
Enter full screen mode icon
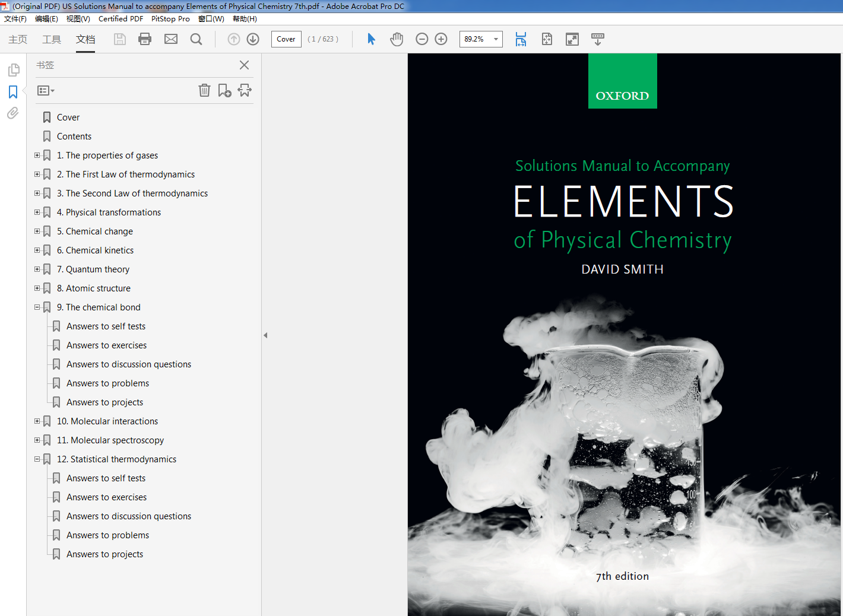pyautogui.click(x=572, y=39)
